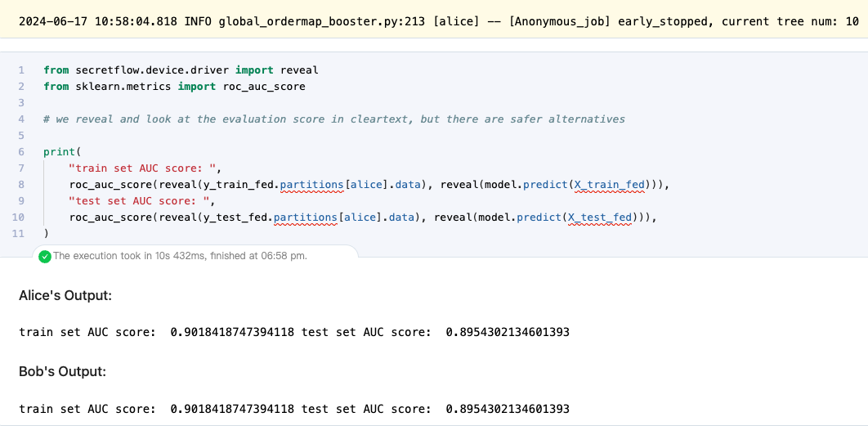This screenshot has height=426, width=868.
Task: Click the italic comment about cleartext evaluation
Action: click(333, 119)
